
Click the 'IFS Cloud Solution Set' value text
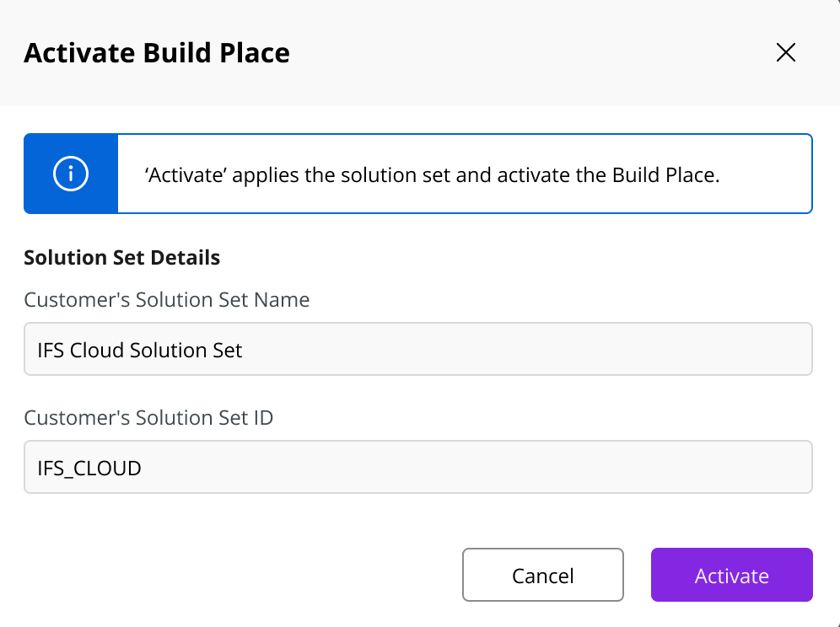tap(140, 351)
